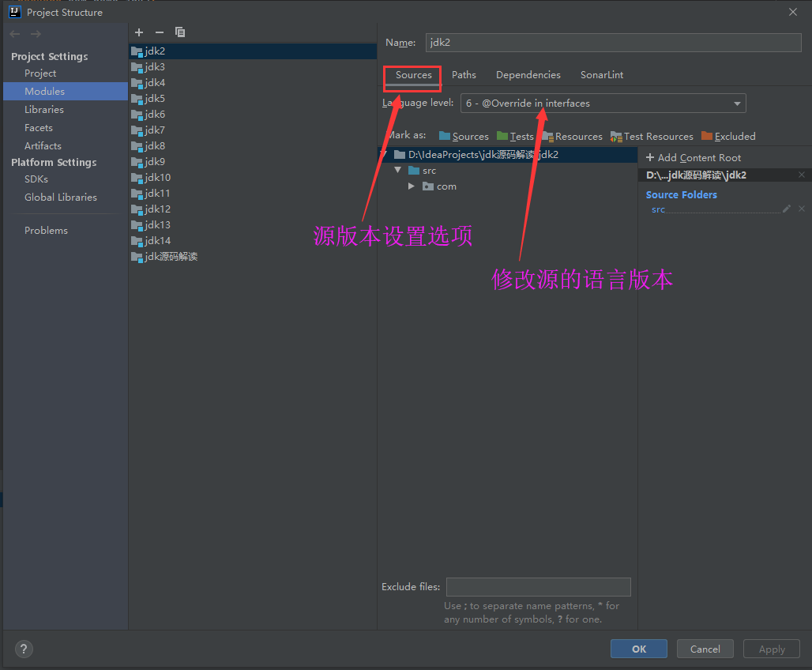Click the Exclude files input field
The width and height of the screenshot is (812, 670).
coord(539,586)
